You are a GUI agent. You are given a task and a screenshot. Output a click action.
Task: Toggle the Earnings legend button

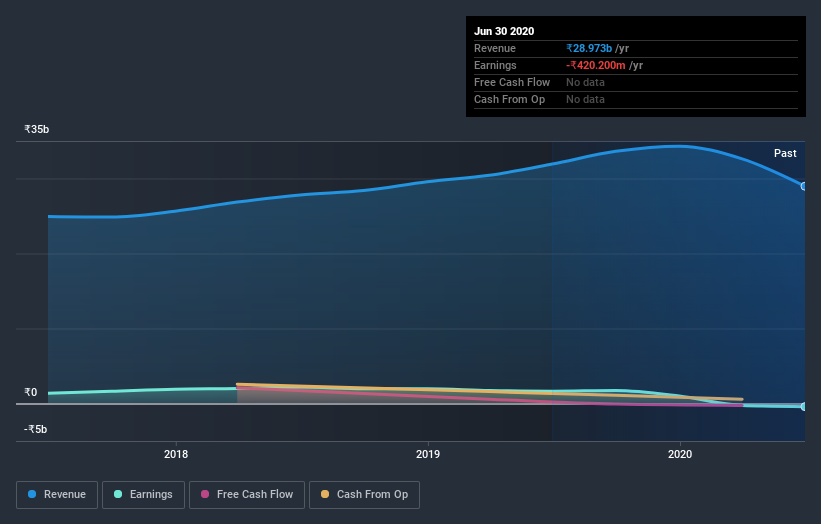click(143, 495)
